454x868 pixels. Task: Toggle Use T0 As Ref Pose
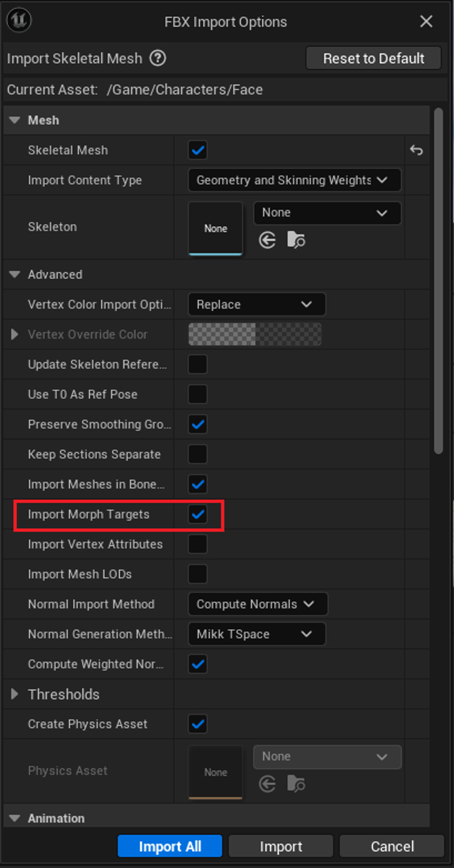(197, 394)
